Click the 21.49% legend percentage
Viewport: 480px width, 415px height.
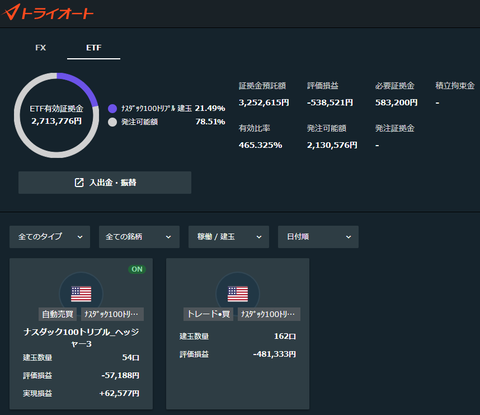210,108
